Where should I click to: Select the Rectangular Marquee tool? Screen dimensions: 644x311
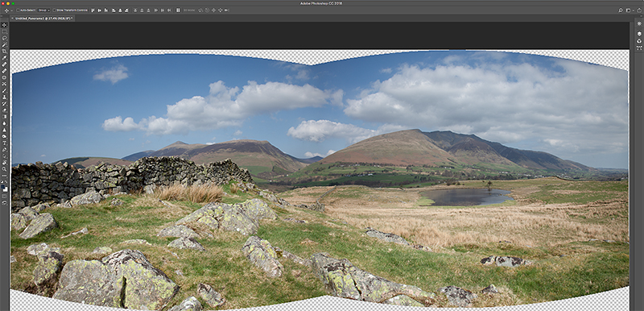5,31
